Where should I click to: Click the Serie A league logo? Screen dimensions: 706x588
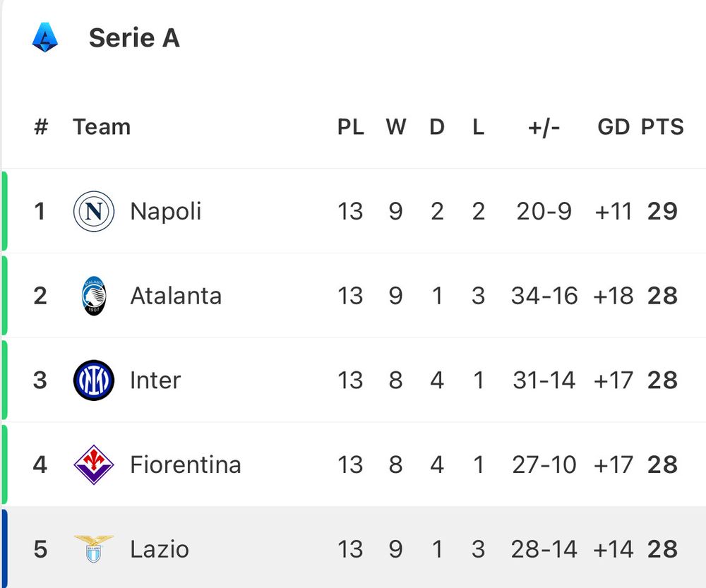click(45, 37)
